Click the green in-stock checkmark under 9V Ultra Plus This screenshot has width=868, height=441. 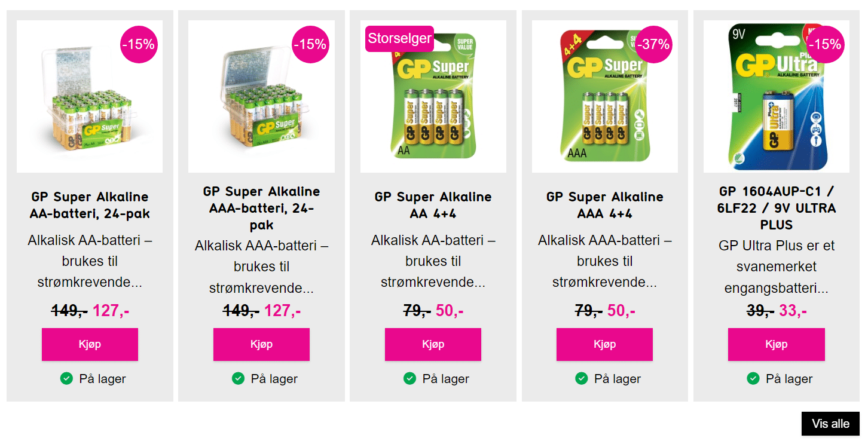753,378
